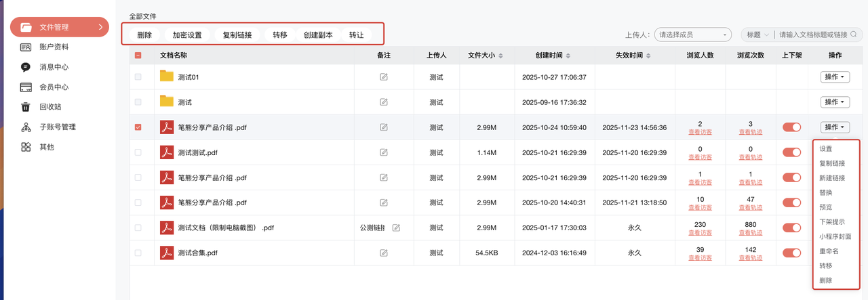This screenshot has height=300, width=868.
Task: Click the 子账号管理 hierarchy icon
Action: [x=26, y=127]
